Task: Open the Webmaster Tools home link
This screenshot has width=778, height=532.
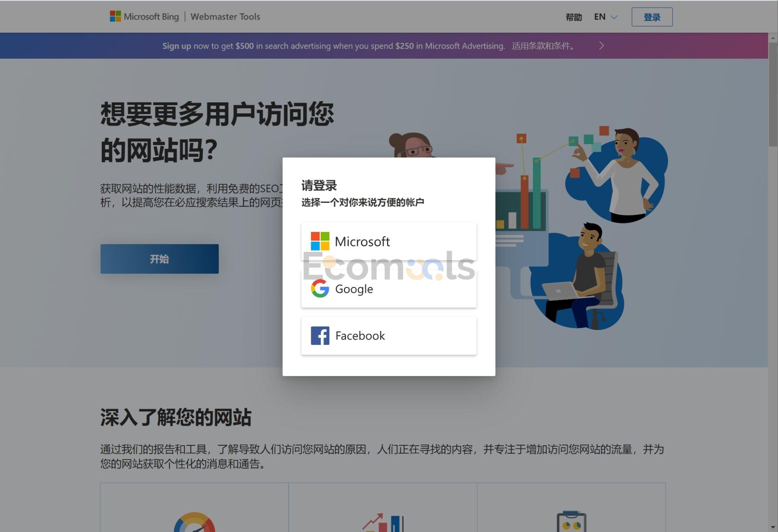Action: tap(225, 17)
